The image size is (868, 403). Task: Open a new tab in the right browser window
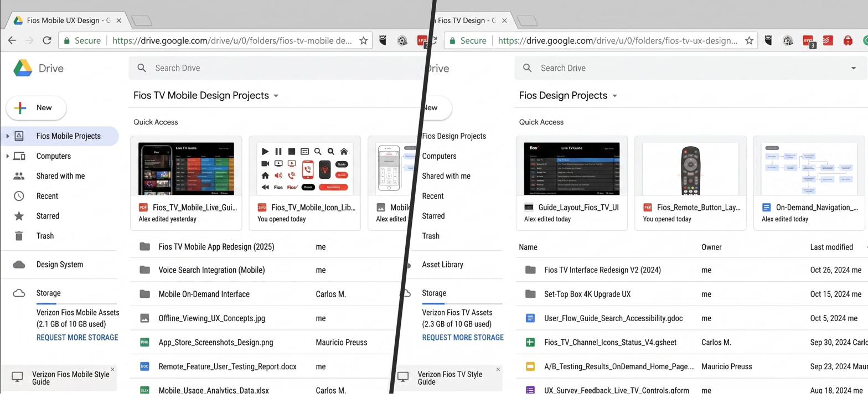(x=528, y=21)
